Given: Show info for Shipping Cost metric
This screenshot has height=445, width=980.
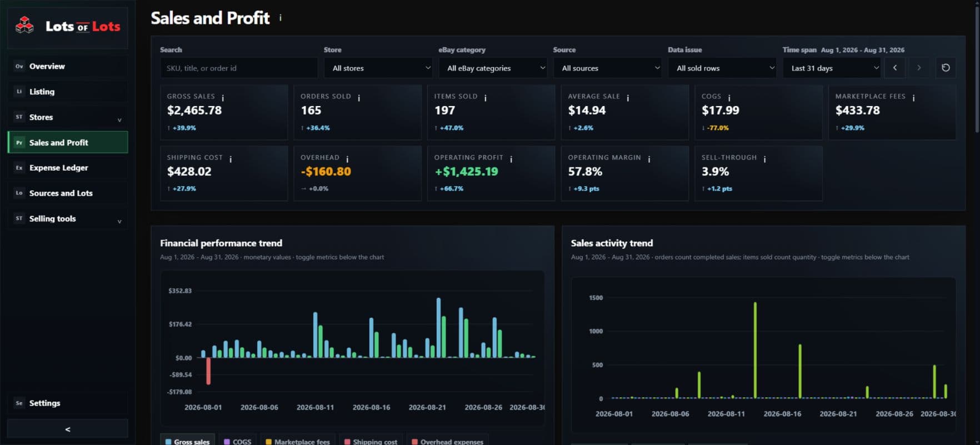Looking at the screenshot, I should pyautogui.click(x=231, y=159).
